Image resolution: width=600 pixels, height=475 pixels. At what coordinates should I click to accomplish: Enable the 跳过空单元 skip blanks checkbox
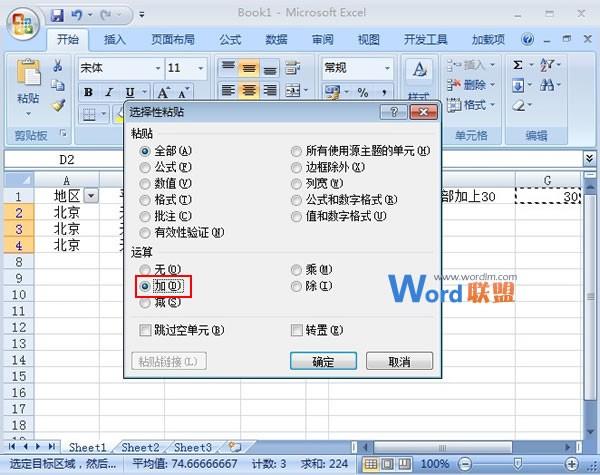point(147,330)
